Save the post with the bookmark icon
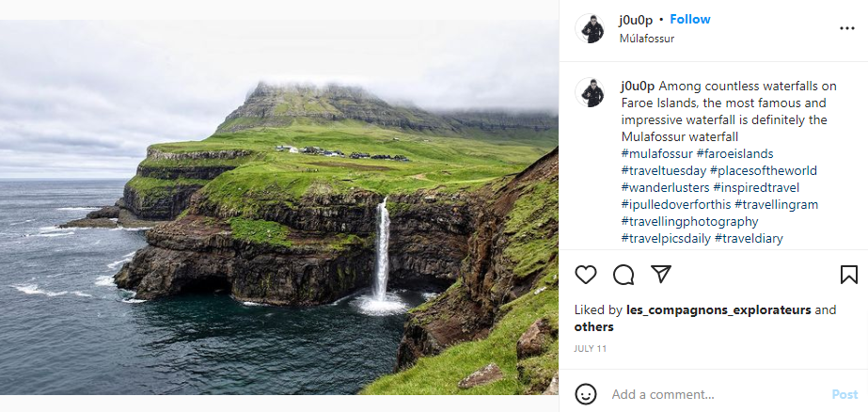The height and width of the screenshot is (412, 868). pyautogui.click(x=848, y=275)
